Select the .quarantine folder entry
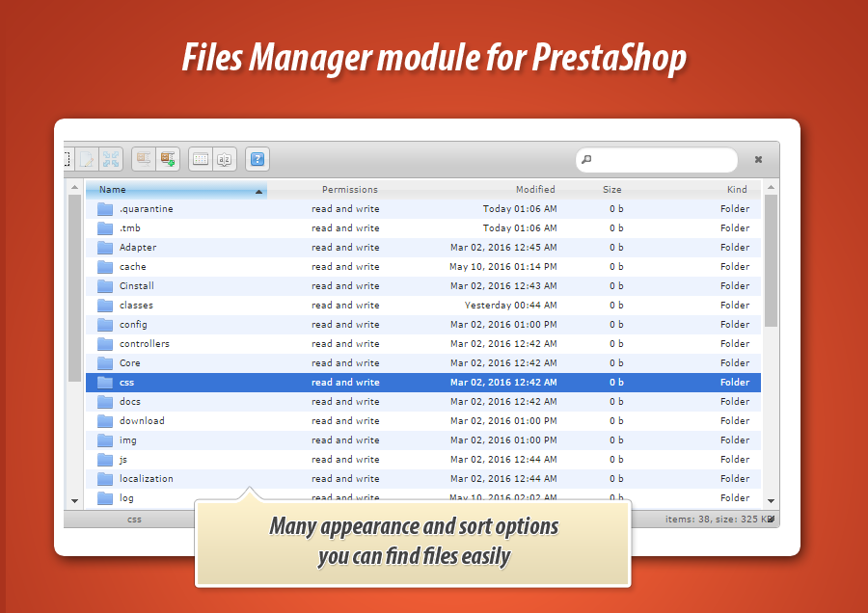The height and width of the screenshot is (613, 868). click(146, 209)
